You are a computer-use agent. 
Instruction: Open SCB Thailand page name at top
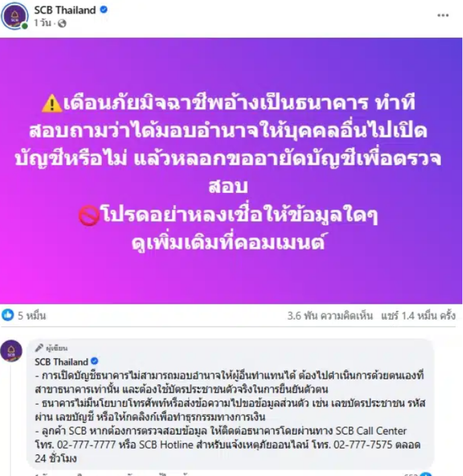65,10
